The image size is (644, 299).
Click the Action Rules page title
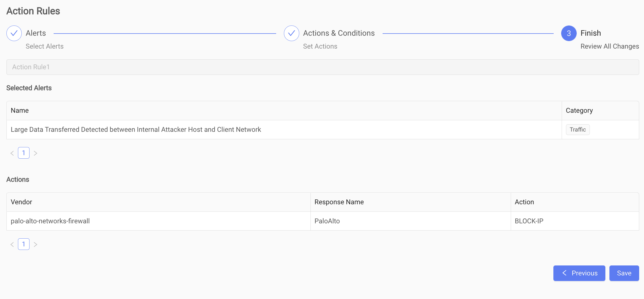33,11
